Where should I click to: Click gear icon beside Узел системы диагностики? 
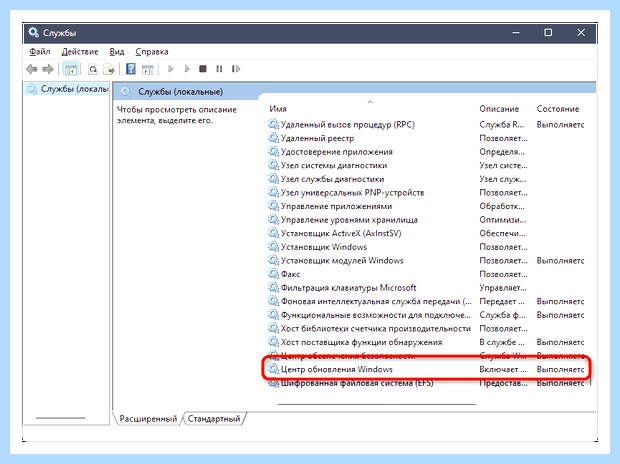click(273, 165)
